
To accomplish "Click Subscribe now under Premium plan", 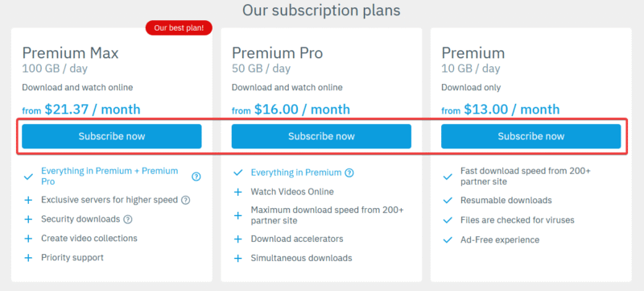I will pyautogui.click(x=531, y=136).
